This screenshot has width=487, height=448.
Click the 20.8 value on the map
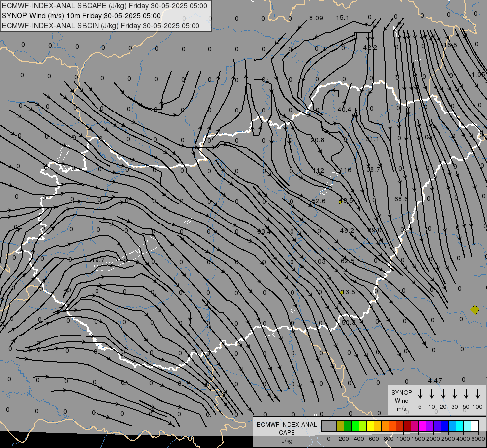317,140
